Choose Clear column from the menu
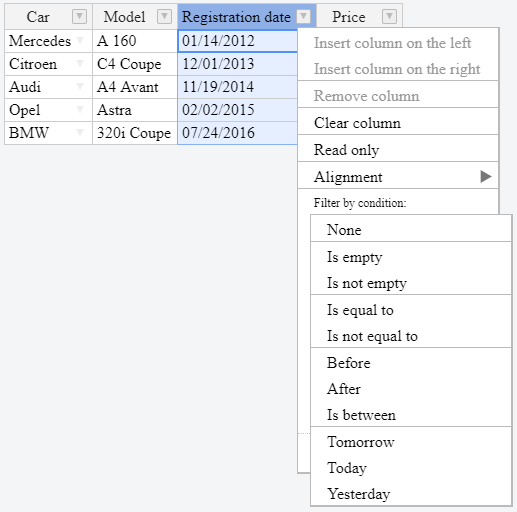The height and width of the screenshot is (512, 517). pyautogui.click(x=398, y=123)
